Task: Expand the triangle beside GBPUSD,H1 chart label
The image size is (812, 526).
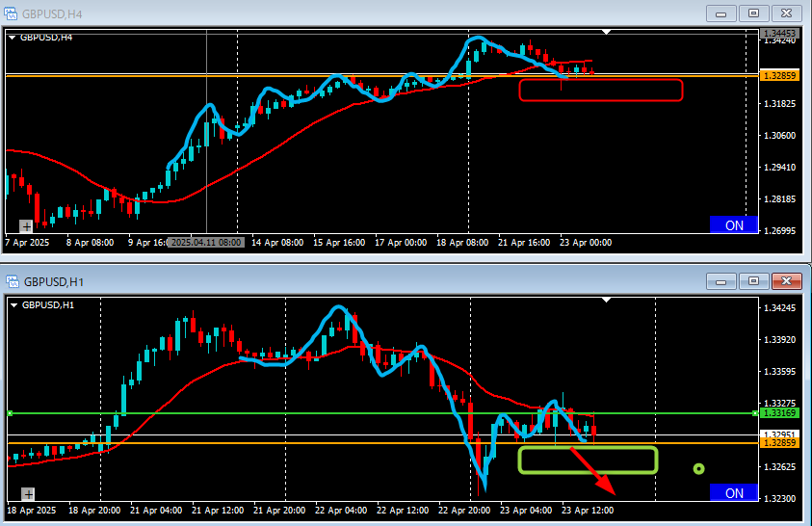Action: pos(13,305)
